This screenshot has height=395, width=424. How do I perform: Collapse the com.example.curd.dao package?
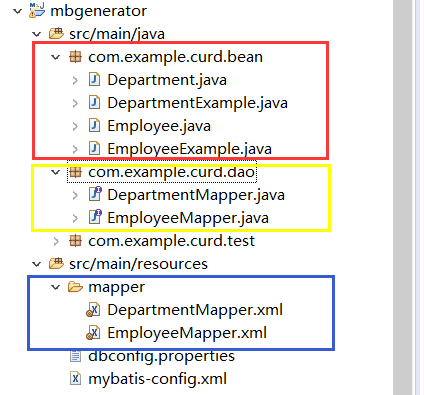pyautogui.click(x=55, y=172)
